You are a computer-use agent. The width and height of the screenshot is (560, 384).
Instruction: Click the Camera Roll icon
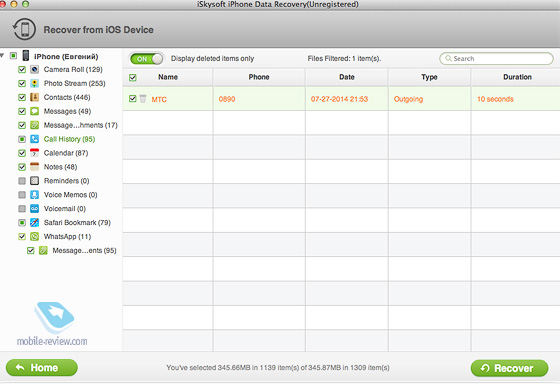click(x=34, y=69)
